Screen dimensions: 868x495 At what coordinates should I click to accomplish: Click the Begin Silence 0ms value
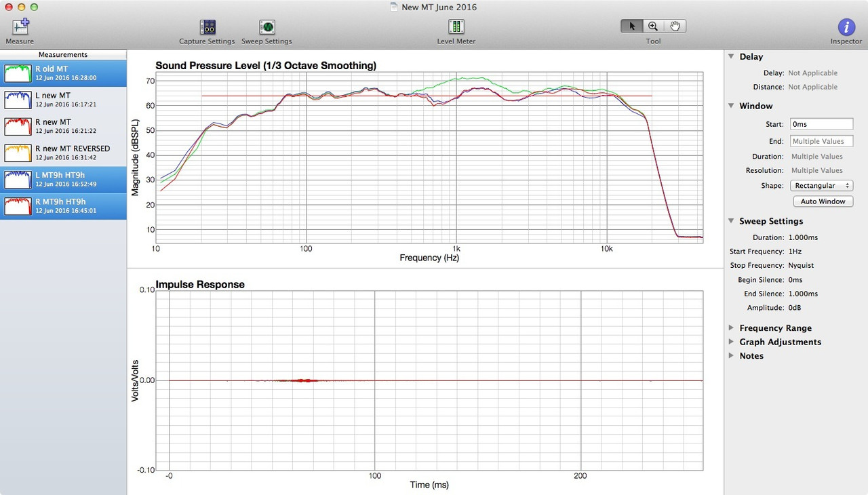coord(795,280)
